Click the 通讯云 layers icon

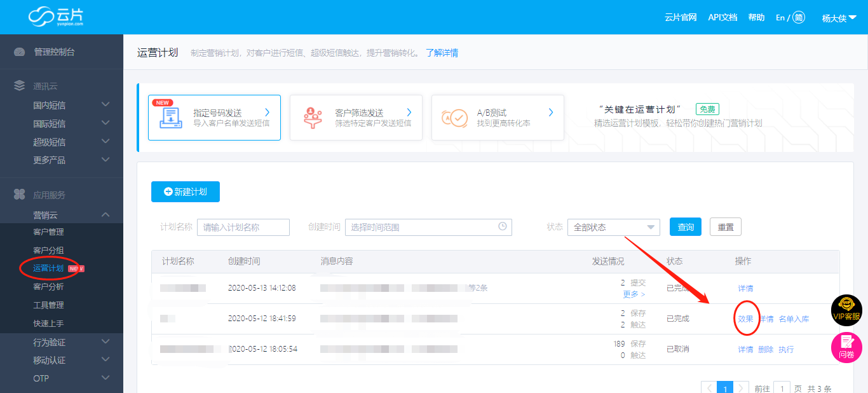coord(20,86)
